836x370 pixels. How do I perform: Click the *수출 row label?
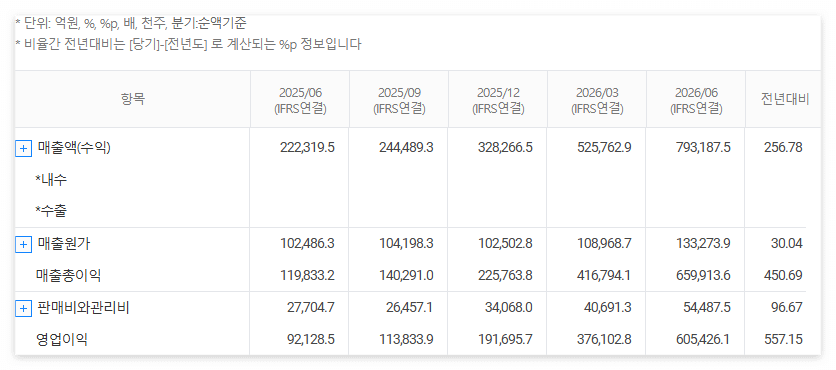[51, 212]
